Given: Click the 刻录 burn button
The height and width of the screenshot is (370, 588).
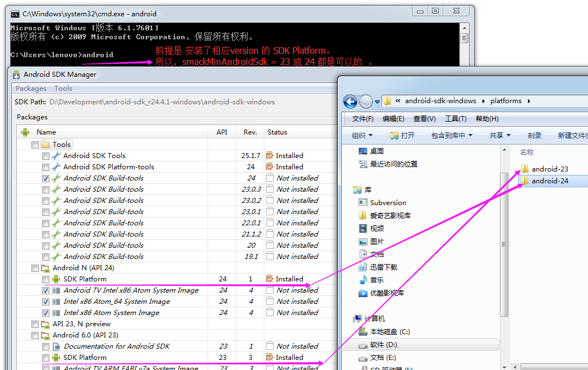Looking at the screenshot, I should pos(534,135).
